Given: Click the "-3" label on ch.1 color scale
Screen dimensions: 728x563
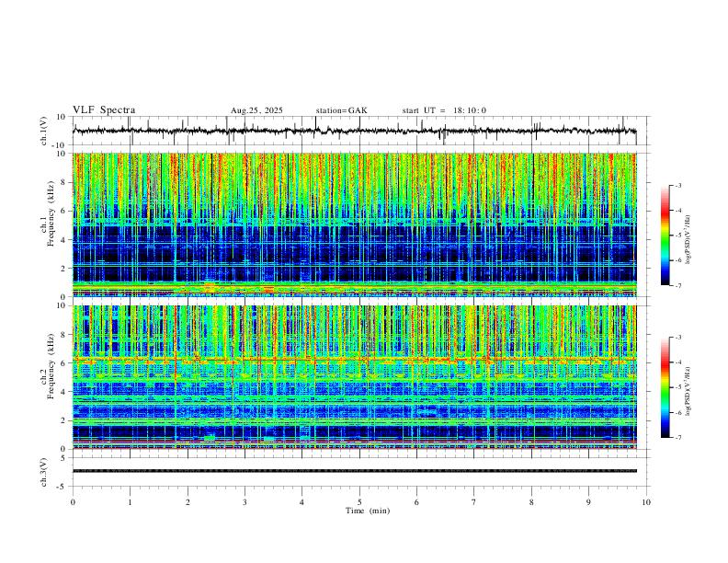Looking at the screenshot, I should pos(678,185).
